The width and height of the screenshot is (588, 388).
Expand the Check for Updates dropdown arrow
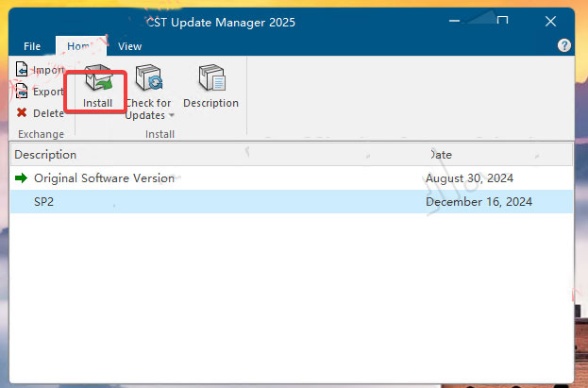click(172, 115)
